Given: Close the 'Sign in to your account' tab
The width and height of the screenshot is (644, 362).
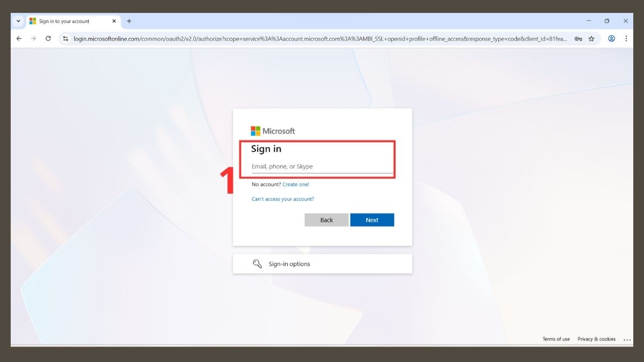Looking at the screenshot, I should [x=114, y=21].
